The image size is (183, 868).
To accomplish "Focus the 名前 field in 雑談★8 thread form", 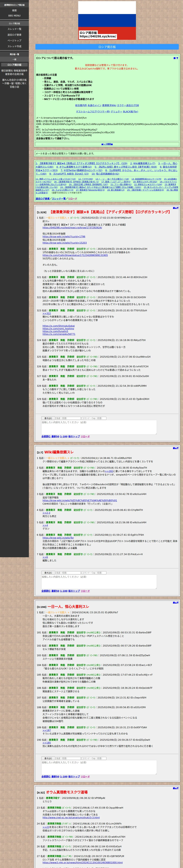I will pos(68,418).
